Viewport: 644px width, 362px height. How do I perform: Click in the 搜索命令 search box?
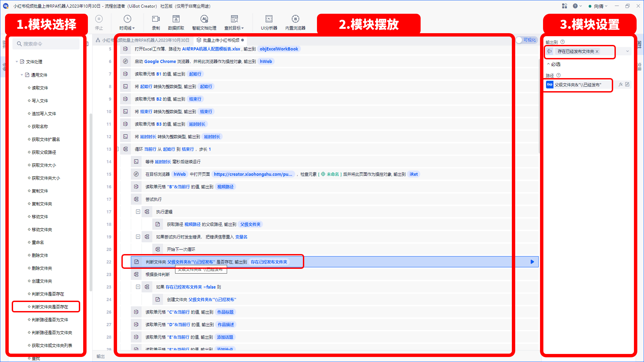tap(46, 44)
